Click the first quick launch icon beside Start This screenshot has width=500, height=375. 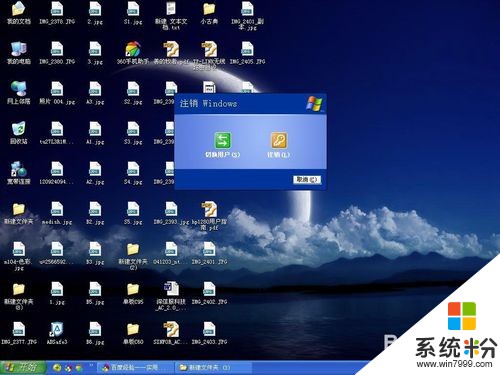tap(57, 368)
